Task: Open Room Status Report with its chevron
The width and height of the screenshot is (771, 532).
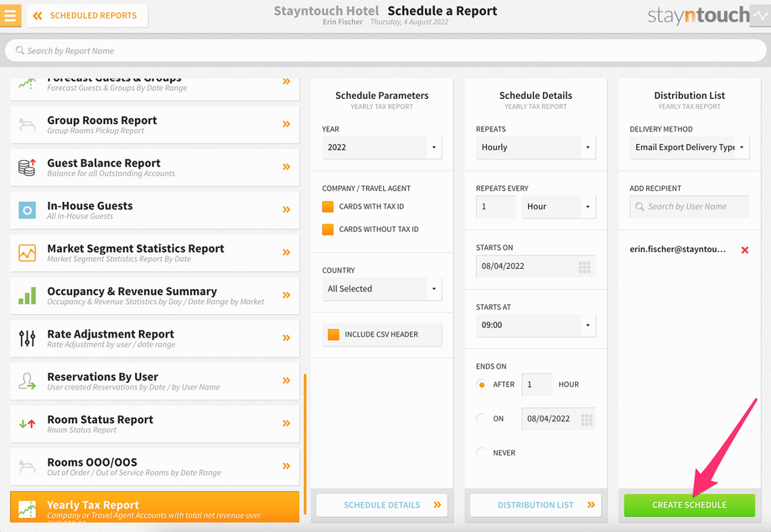Action: click(286, 423)
